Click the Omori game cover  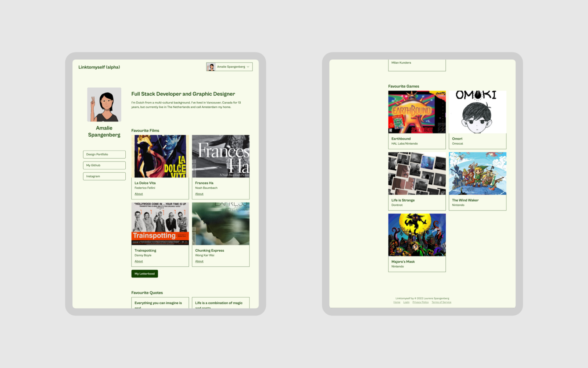click(477, 112)
